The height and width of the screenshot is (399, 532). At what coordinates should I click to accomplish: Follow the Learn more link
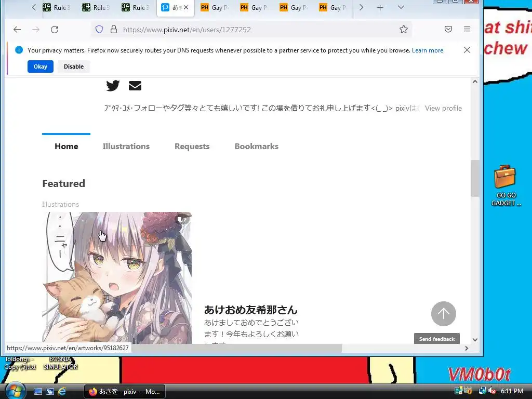click(x=428, y=50)
